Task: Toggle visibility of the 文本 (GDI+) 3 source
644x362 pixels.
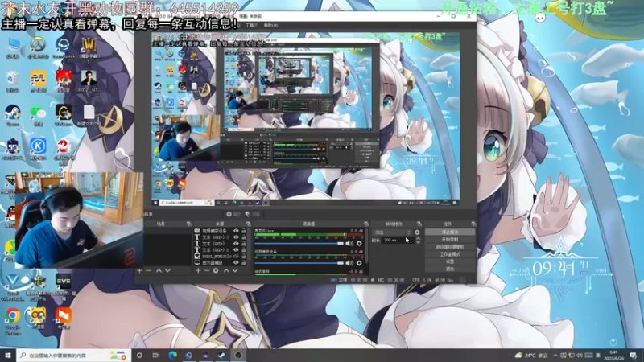Action: coord(236,237)
